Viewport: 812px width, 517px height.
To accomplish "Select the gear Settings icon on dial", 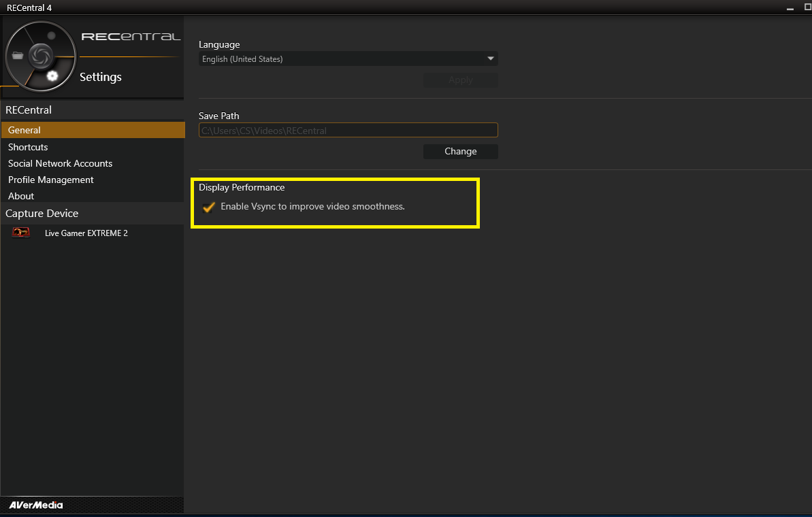I will 52,76.
